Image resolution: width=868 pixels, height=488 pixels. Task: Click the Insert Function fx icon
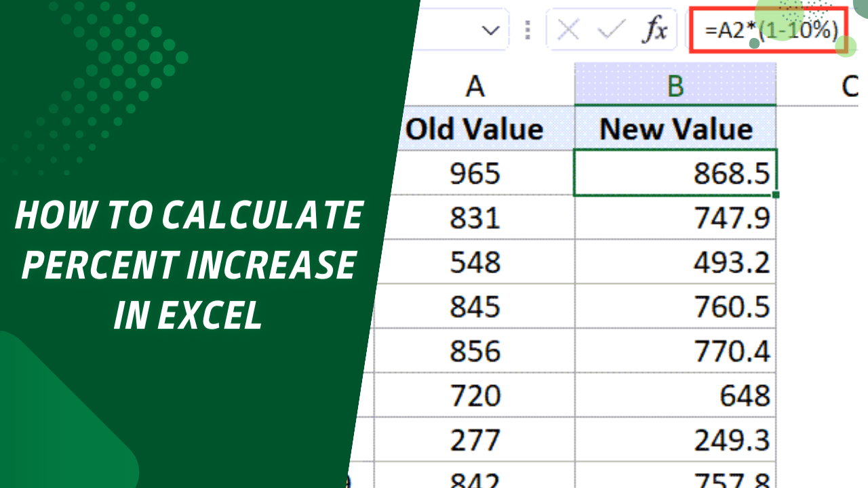pyautogui.click(x=652, y=30)
